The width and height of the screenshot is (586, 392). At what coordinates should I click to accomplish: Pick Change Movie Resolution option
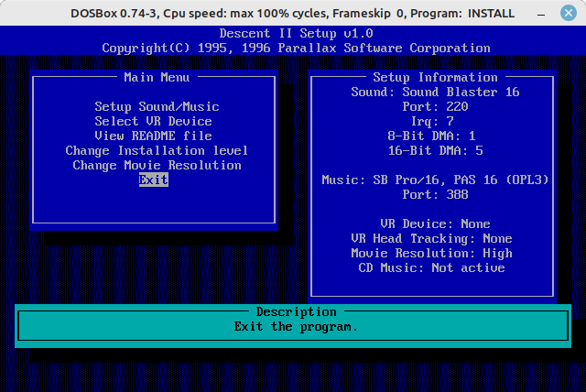(157, 166)
